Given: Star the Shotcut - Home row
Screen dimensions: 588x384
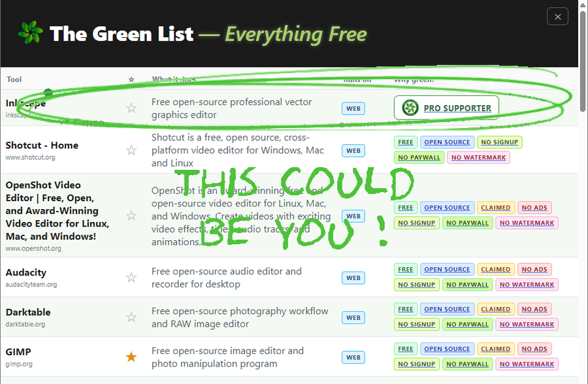Looking at the screenshot, I should click(131, 150).
